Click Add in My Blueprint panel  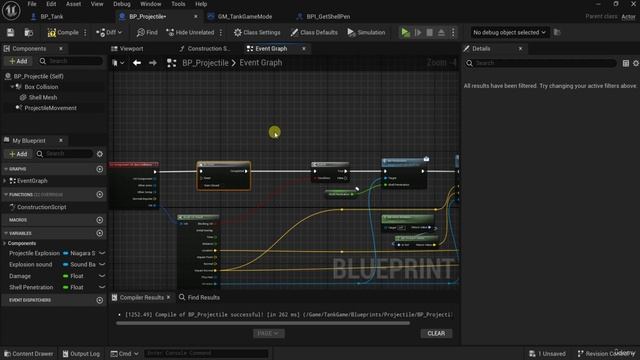pyautogui.click(x=18, y=154)
